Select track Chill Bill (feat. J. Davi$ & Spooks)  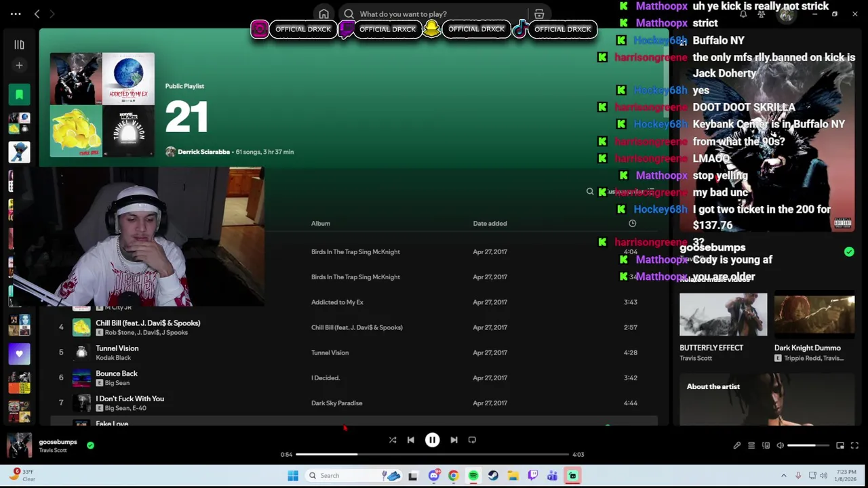click(148, 323)
